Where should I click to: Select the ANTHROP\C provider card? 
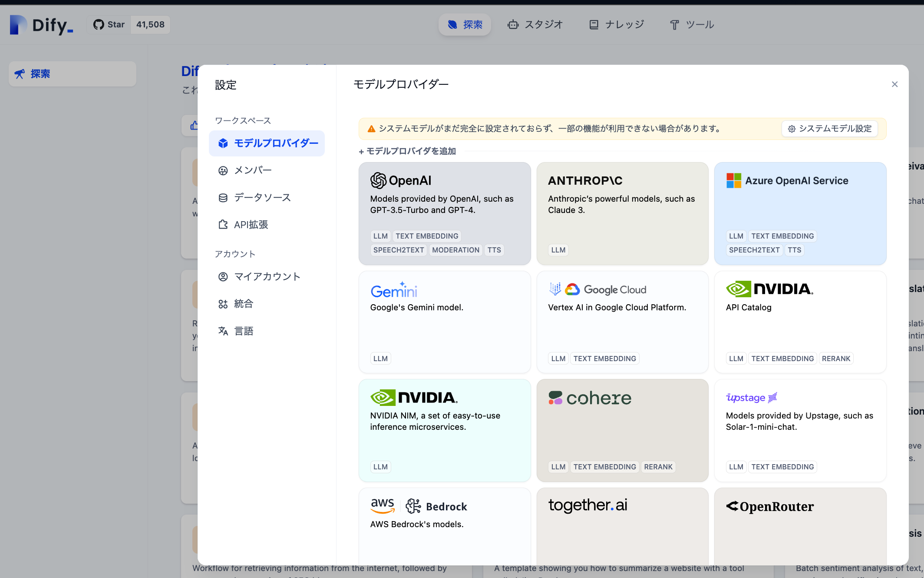[x=622, y=213]
